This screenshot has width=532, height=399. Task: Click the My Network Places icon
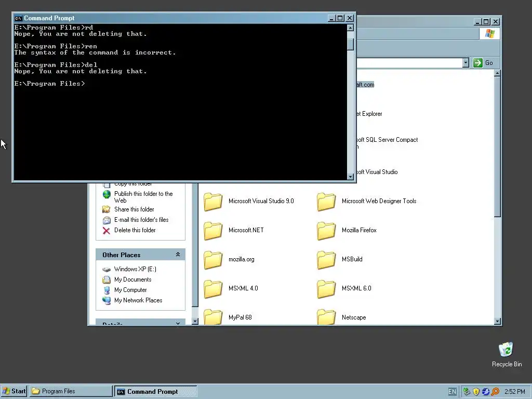point(107,301)
